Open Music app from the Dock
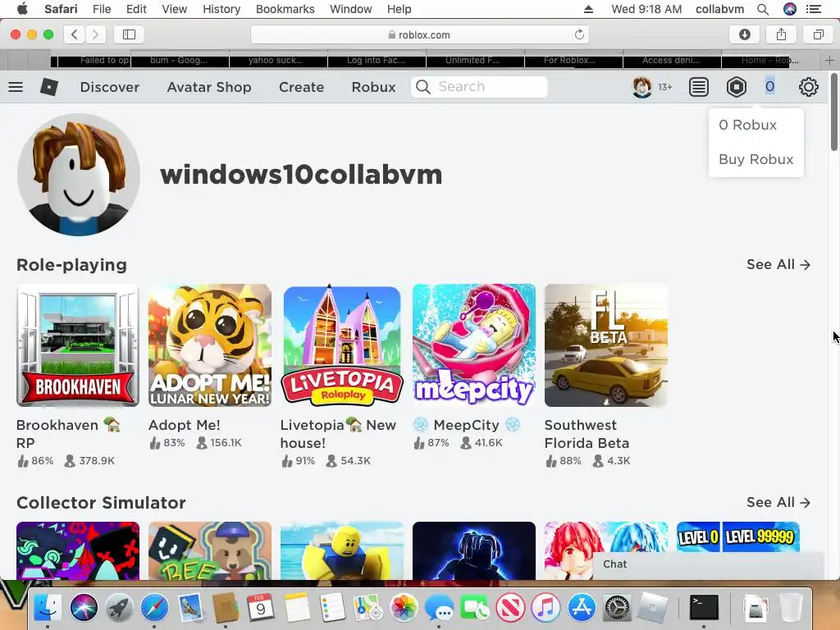The image size is (840, 630). [546, 608]
